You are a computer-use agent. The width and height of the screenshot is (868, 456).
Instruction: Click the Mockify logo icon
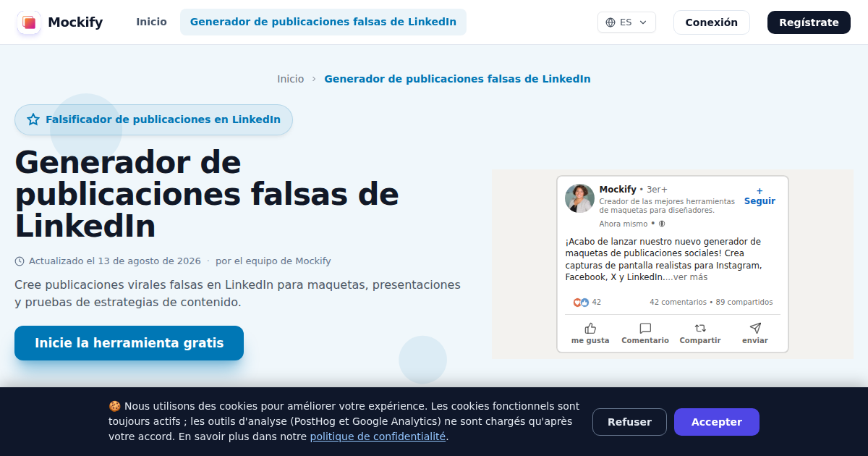(29, 22)
